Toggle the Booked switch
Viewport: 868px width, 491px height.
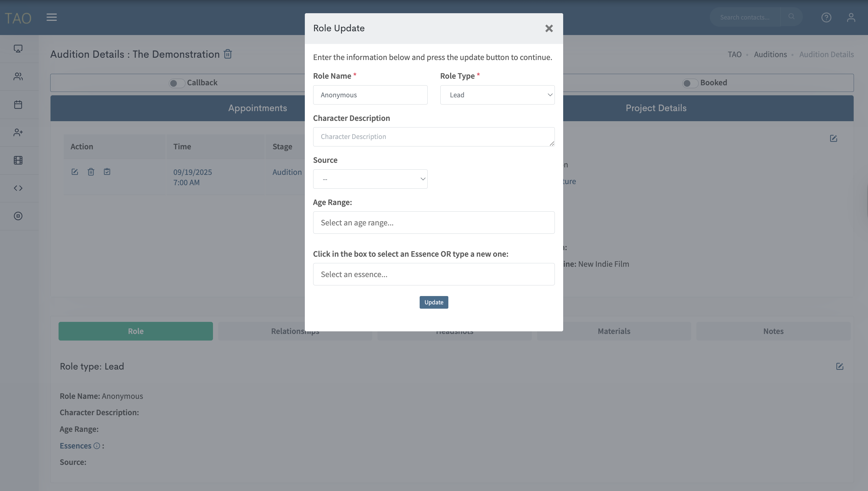coord(690,83)
